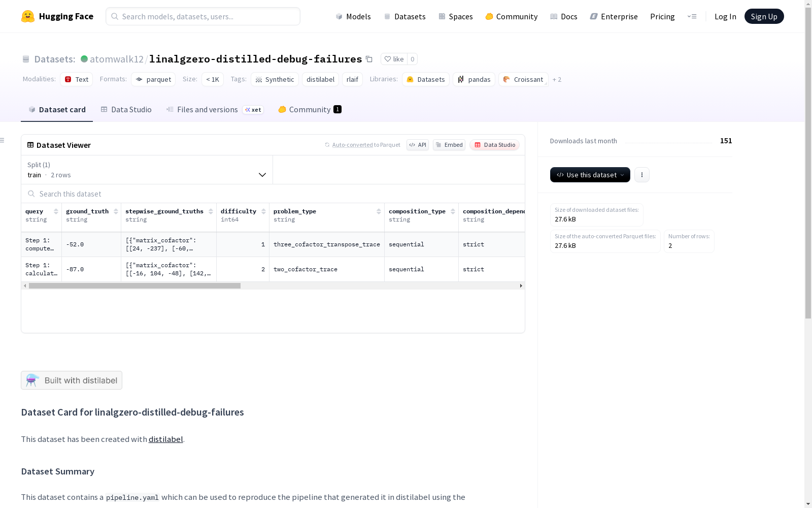Sort by stepwise_ground_truths column
Screen dimensions: 812x508
(x=211, y=211)
